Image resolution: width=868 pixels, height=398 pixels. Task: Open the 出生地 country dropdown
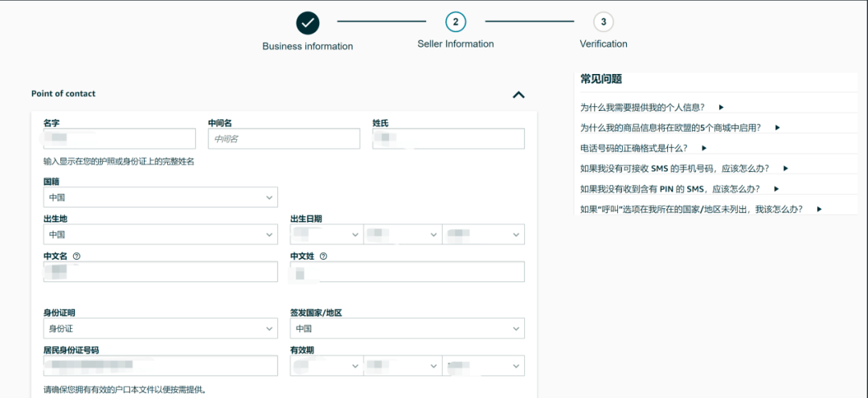click(x=161, y=235)
